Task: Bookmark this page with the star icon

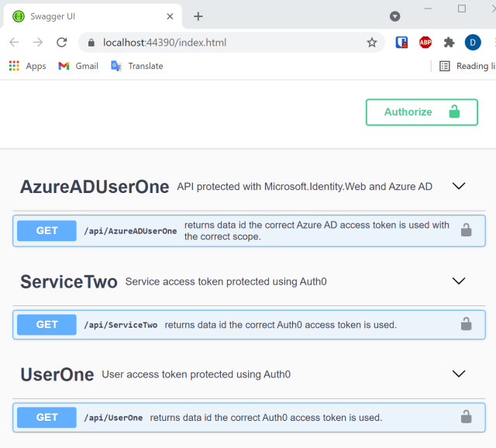Action: [372, 43]
